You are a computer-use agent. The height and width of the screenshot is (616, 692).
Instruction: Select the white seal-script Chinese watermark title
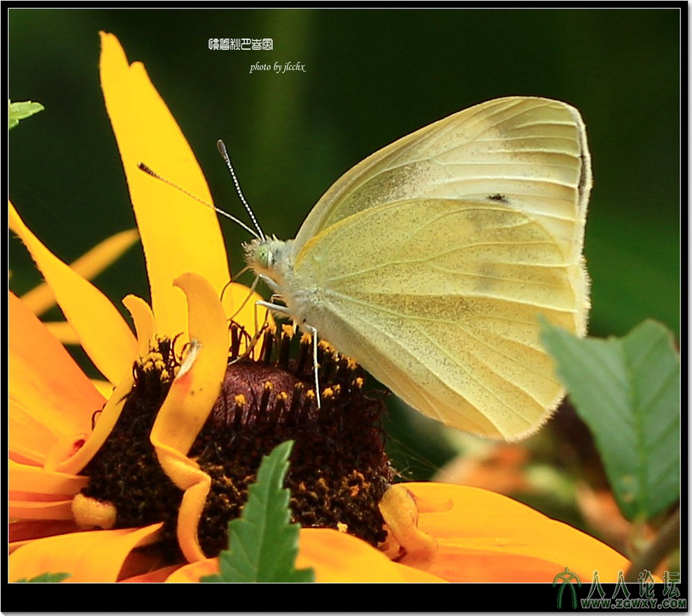[240, 44]
